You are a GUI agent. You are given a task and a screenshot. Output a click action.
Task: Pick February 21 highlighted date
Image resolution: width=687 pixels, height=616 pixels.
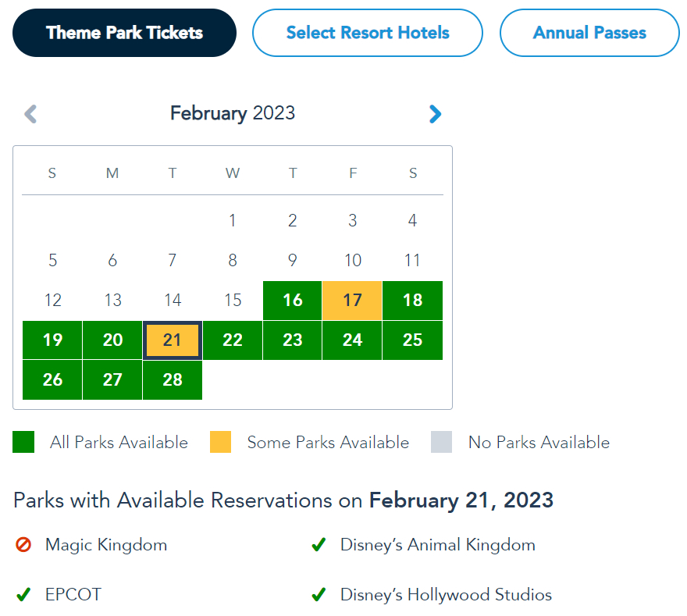tap(173, 340)
